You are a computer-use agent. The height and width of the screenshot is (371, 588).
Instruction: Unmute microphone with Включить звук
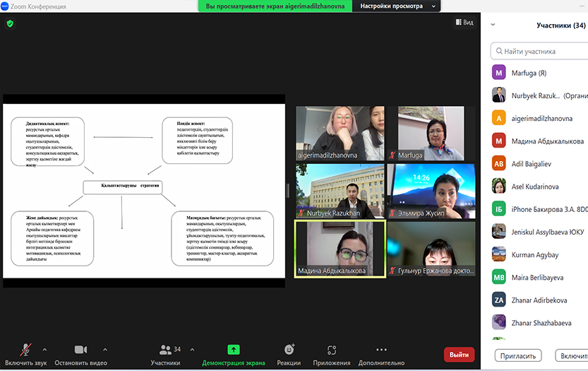pyautogui.click(x=26, y=350)
